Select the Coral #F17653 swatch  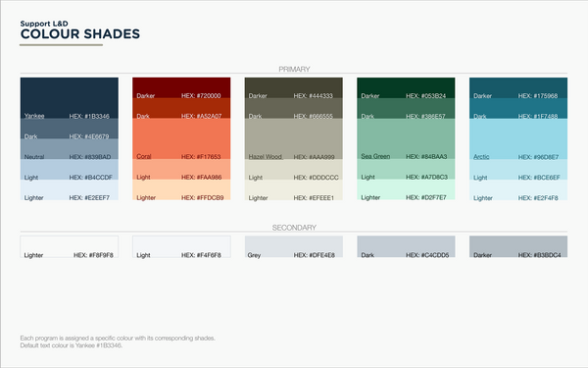tap(181, 139)
